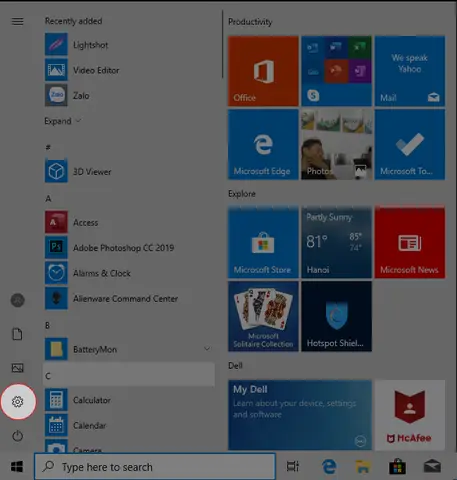This screenshot has height=480, width=457.
Task: Click the Recently added heading
Action: pos(73,21)
